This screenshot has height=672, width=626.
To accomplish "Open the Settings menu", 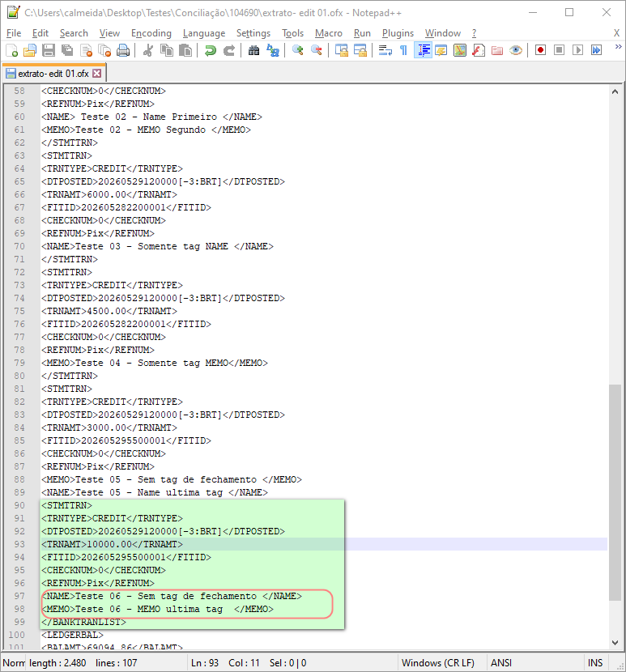I will [253, 33].
